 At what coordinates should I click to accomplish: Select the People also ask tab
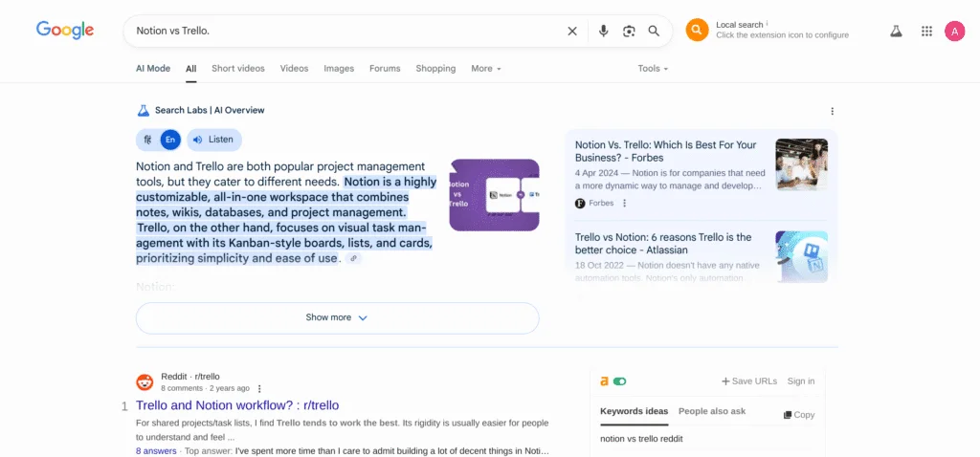click(711, 411)
